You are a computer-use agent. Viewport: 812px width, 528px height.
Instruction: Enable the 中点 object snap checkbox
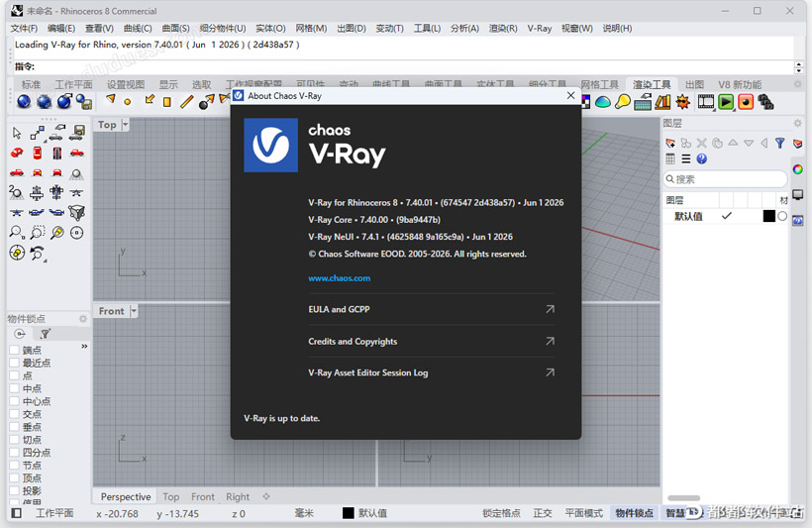15,388
